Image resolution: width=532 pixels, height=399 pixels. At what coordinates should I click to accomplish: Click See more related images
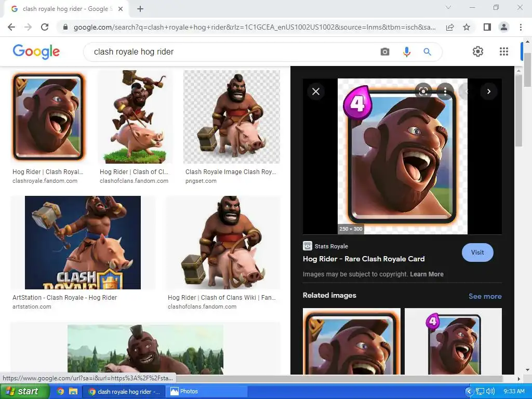pos(485,296)
